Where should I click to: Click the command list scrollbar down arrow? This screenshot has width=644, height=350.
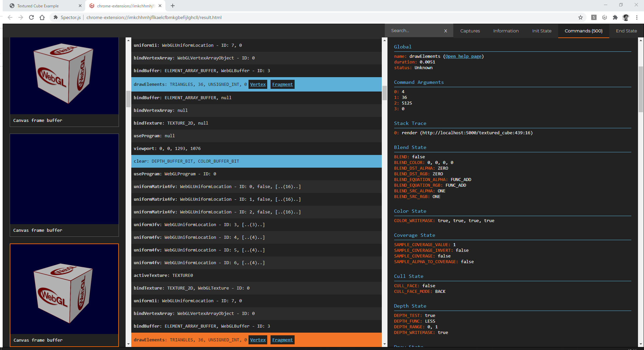pos(384,344)
